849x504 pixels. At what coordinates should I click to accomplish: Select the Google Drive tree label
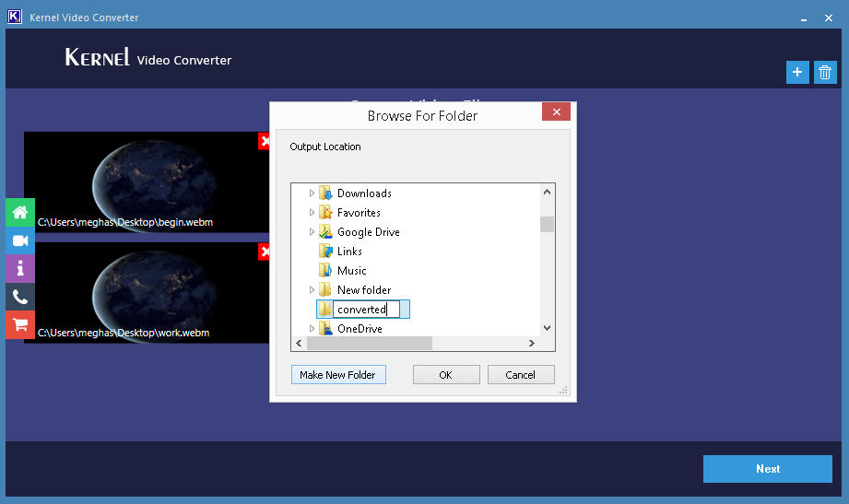tap(369, 232)
